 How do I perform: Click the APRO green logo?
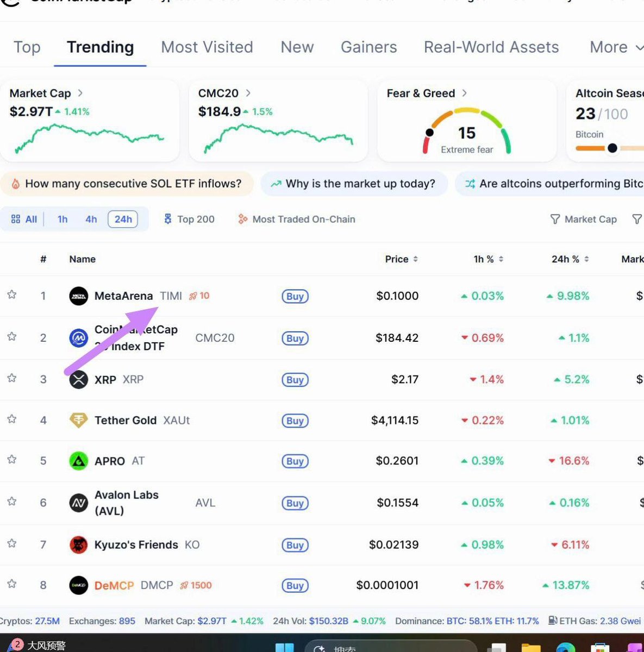(x=79, y=461)
